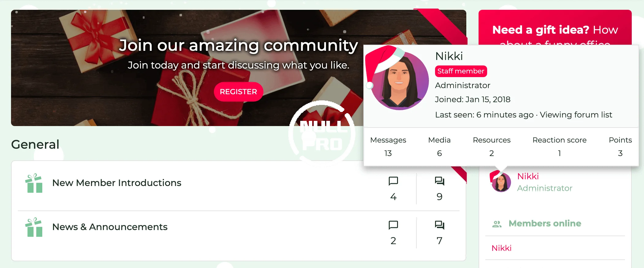This screenshot has width=644, height=268.
Task: Click messages icon for New Member Introductions
Action: click(x=439, y=181)
